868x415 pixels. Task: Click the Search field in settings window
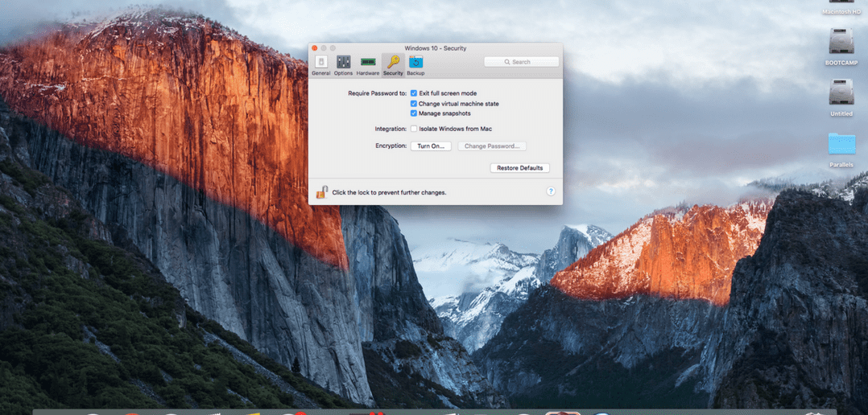point(521,62)
